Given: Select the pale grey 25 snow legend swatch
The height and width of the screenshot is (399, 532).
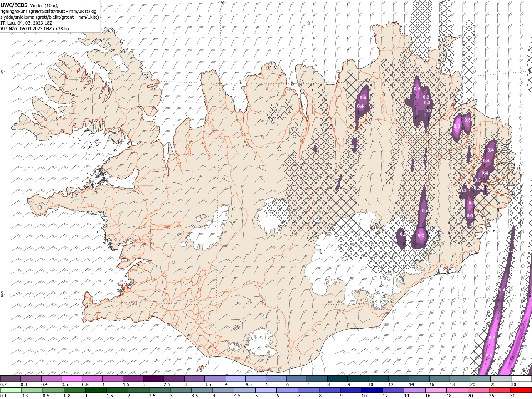Looking at the screenshot, I should (x=501, y=379).
